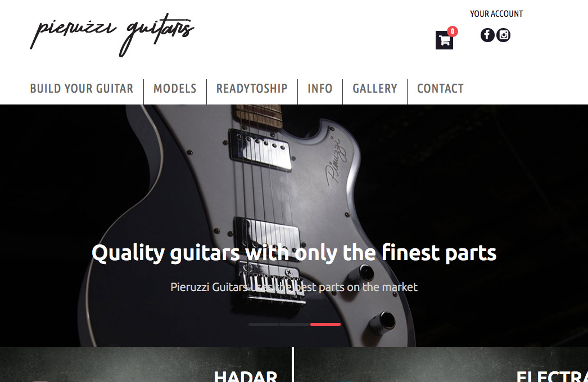Select the active red slide indicator

[325, 324]
